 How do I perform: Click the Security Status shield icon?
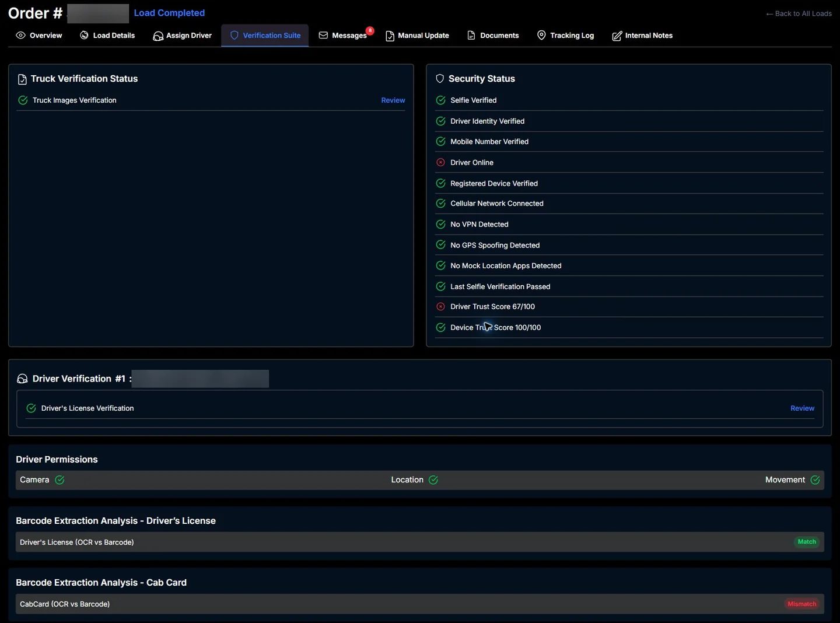click(440, 79)
